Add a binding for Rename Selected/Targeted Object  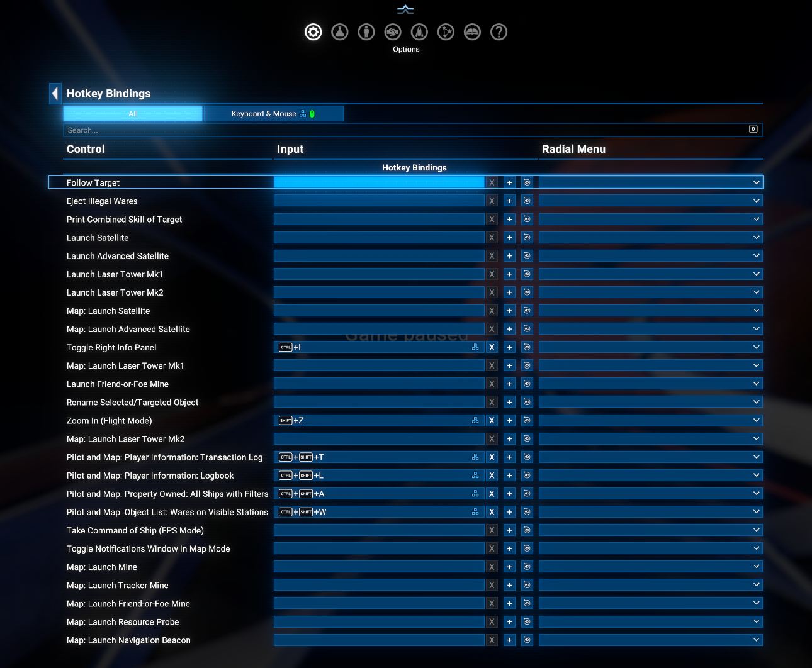coord(509,402)
